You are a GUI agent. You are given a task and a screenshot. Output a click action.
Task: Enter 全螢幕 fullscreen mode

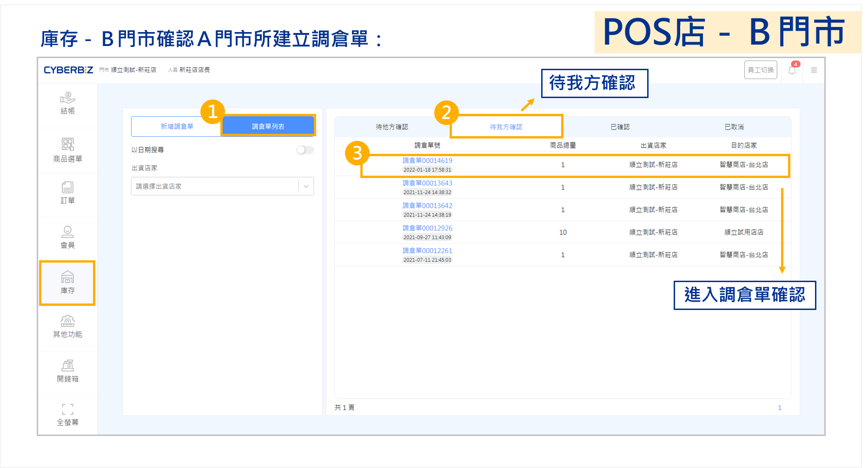(x=67, y=415)
